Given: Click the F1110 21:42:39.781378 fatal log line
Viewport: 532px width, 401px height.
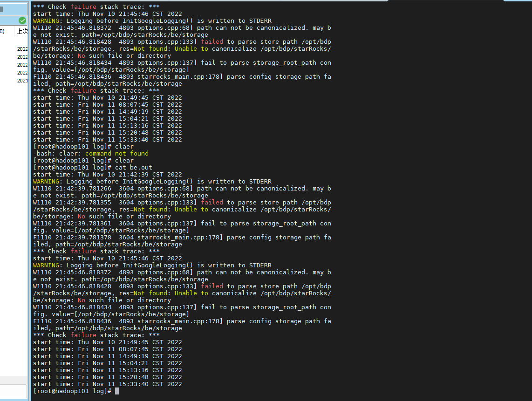Looking at the screenshot, I should click(x=182, y=238).
